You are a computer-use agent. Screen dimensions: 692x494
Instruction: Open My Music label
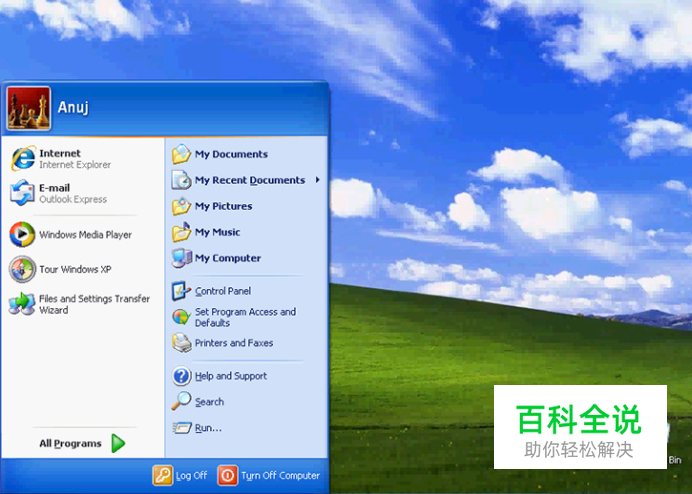217,232
